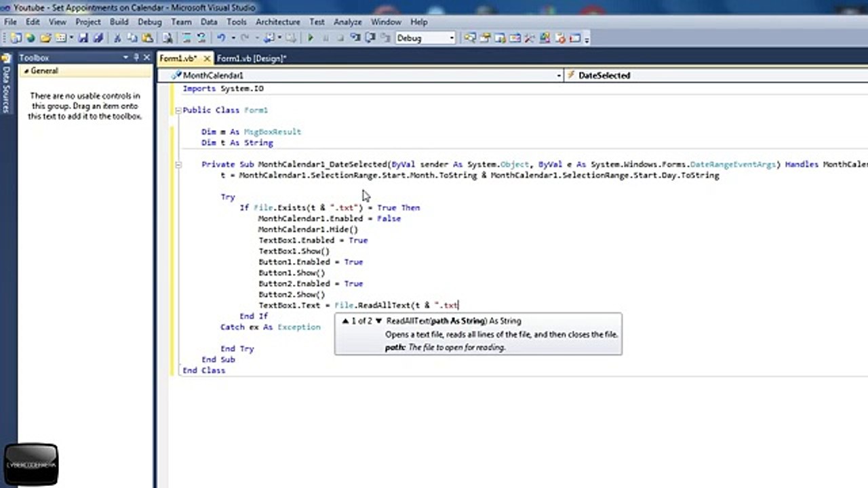Click the Step Into debug icon
Image resolution: width=868 pixels, height=488 pixels.
(x=355, y=38)
